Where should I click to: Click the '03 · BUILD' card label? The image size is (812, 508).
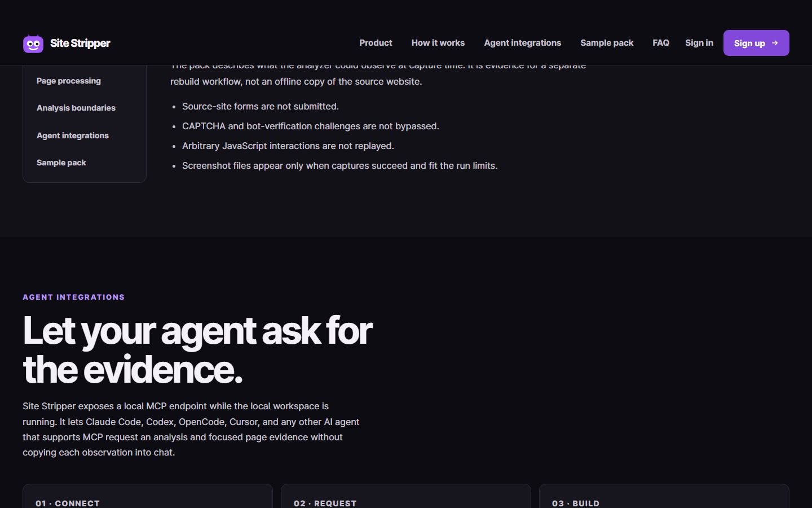point(576,503)
